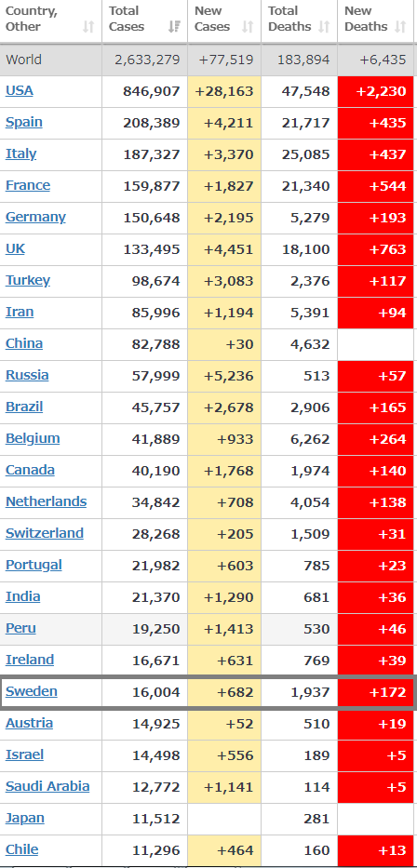Open the Brazil country link
This screenshot has height=868, width=417.
pos(24,407)
